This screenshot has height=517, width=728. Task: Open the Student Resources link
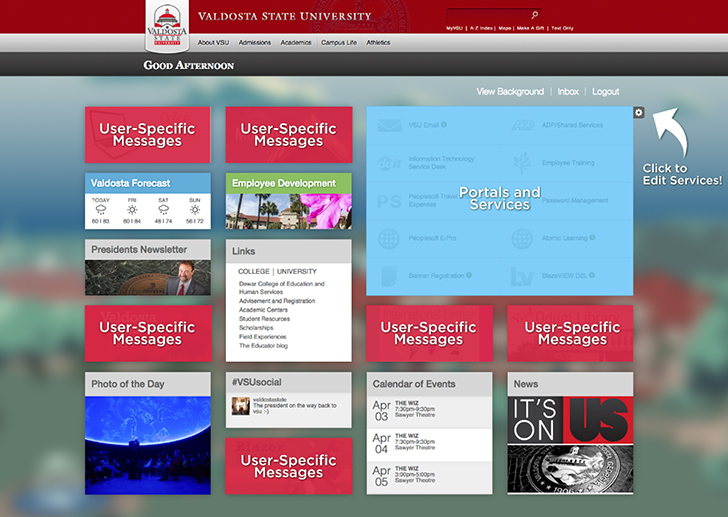pos(264,319)
